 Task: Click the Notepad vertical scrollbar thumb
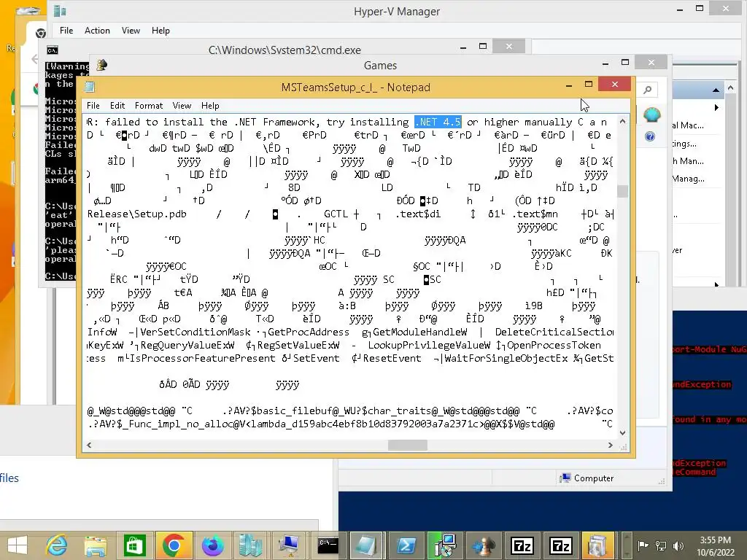tap(623, 191)
